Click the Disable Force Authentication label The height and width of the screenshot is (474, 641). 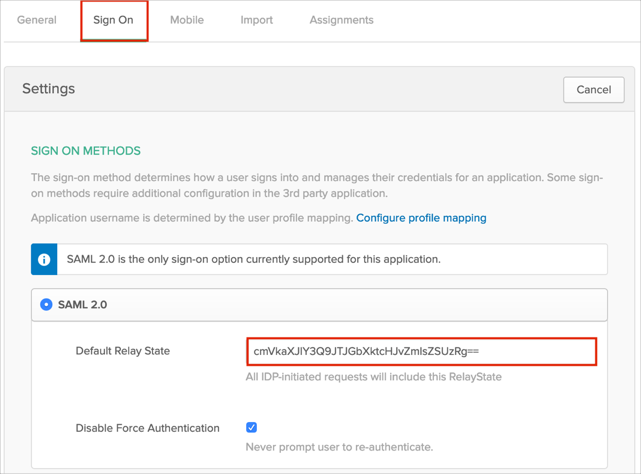click(x=147, y=428)
